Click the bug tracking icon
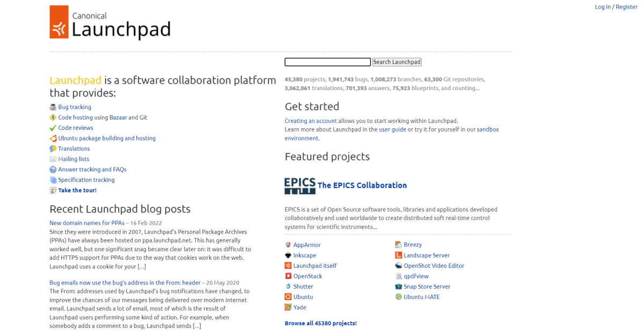Viewport: 644px width, 336px height. pos(53,107)
